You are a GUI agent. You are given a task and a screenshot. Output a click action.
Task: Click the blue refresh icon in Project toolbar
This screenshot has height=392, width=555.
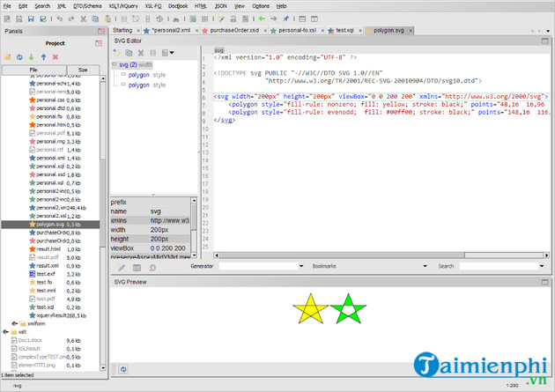tap(19, 57)
